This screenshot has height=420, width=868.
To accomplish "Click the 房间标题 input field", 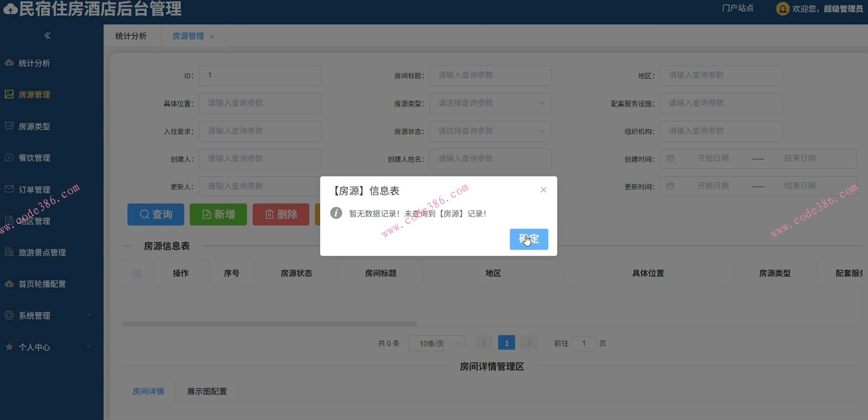I will (x=490, y=75).
